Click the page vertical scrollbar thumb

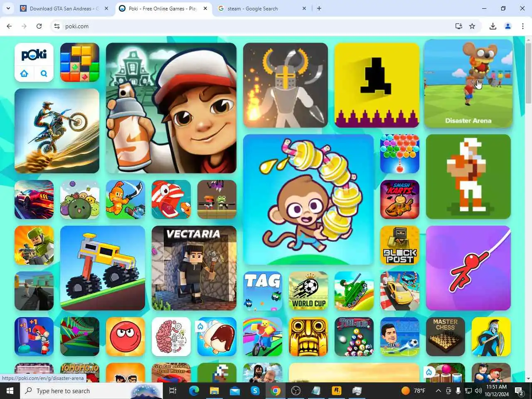pos(528,73)
